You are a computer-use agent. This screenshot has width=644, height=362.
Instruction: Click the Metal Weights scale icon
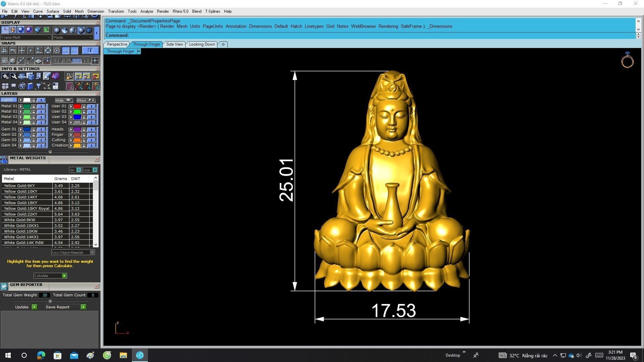(4, 160)
